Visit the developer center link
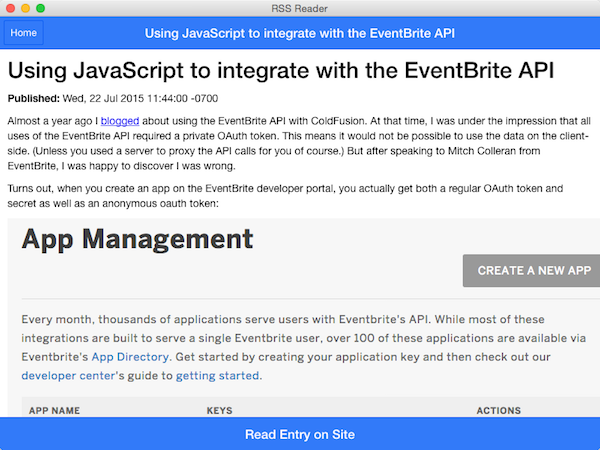 coord(68,376)
